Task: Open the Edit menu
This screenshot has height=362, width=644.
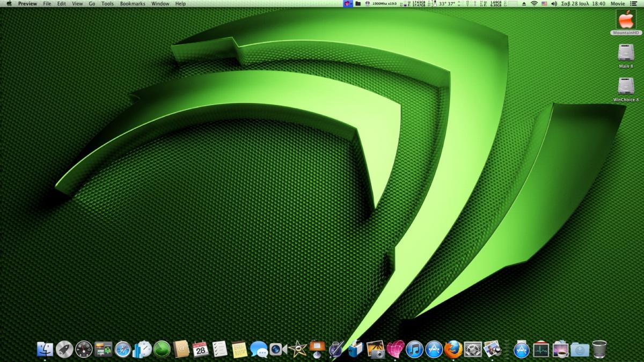Action: click(x=62, y=4)
